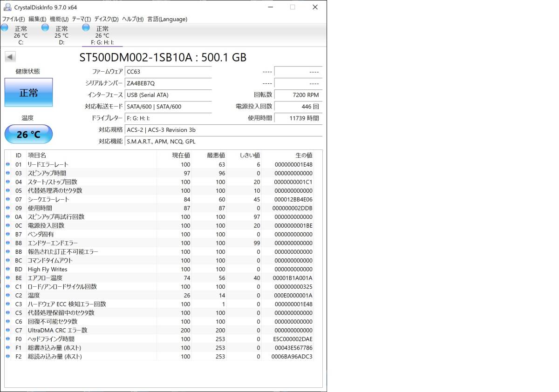Click status dot for 09 使用時間 row
This screenshot has width=559, height=392.
(x=7, y=208)
